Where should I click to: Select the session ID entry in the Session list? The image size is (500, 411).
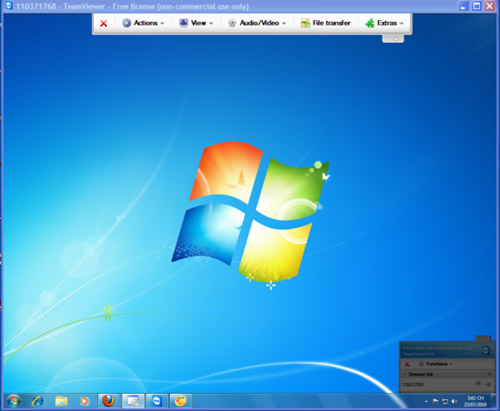point(413,384)
